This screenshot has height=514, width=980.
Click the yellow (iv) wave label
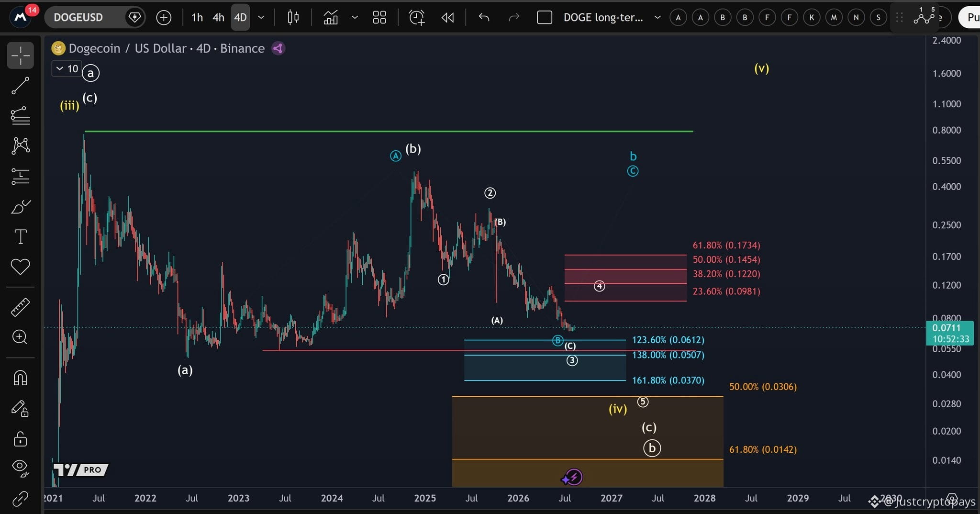coord(618,409)
